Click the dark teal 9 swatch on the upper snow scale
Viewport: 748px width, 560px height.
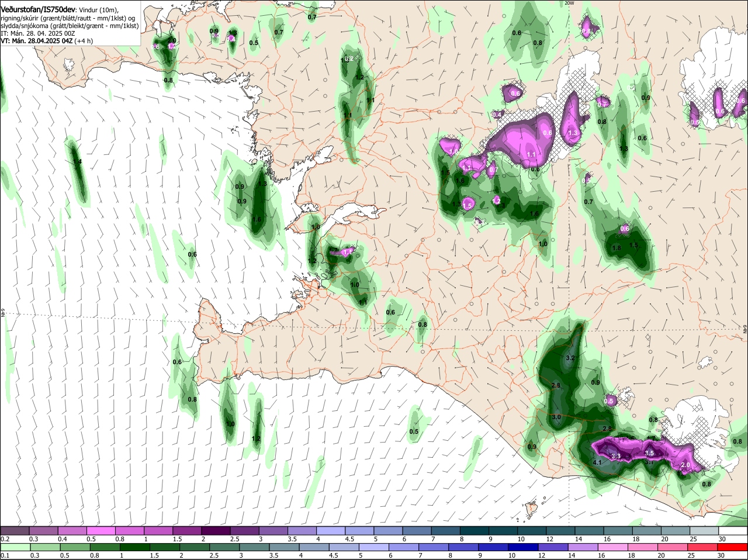click(503, 531)
